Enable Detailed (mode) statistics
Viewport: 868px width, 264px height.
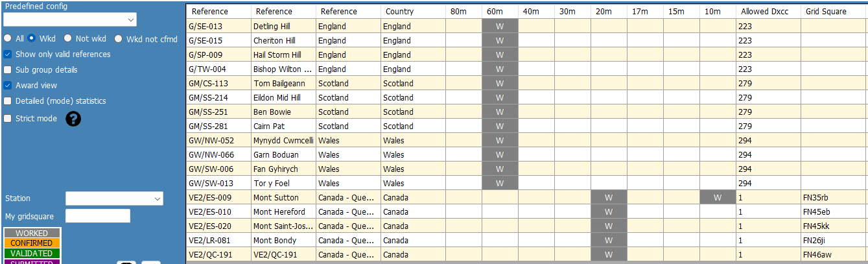coord(8,101)
